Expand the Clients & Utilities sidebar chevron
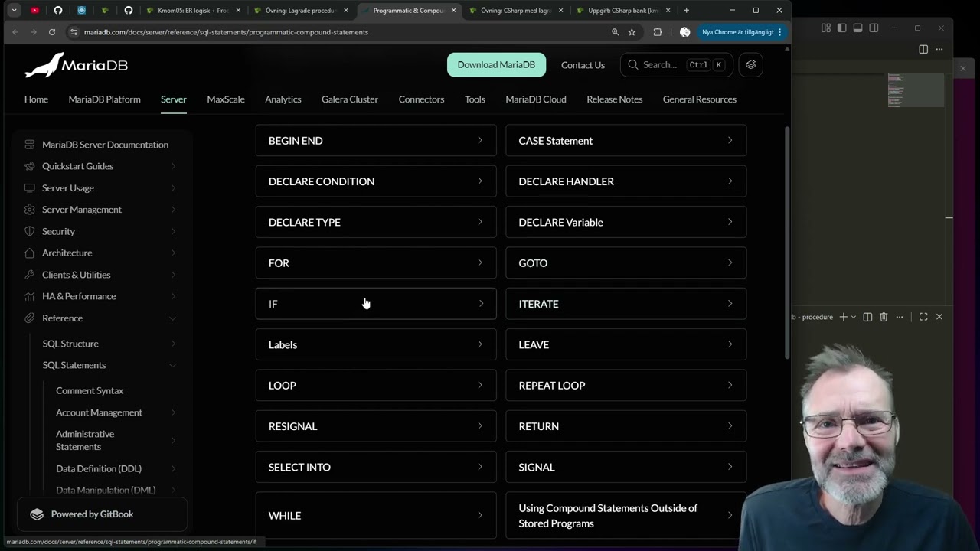Viewport: 980px width, 551px height. (x=172, y=275)
